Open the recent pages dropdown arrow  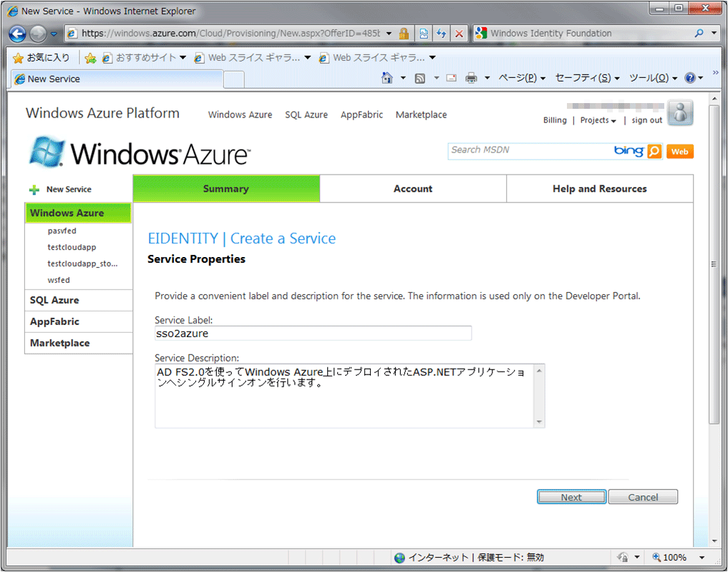click(x=54, y=34)
